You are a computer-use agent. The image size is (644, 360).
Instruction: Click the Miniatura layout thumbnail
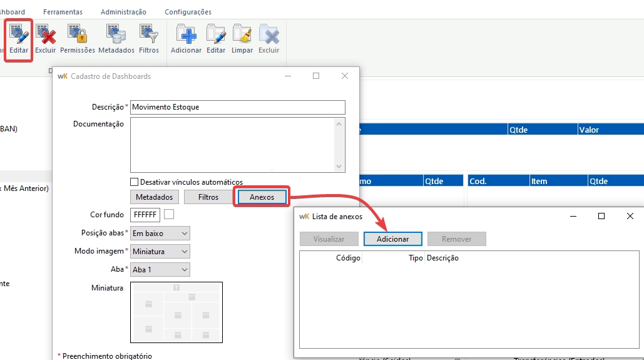pyautogui.click(x=176, y=312)
